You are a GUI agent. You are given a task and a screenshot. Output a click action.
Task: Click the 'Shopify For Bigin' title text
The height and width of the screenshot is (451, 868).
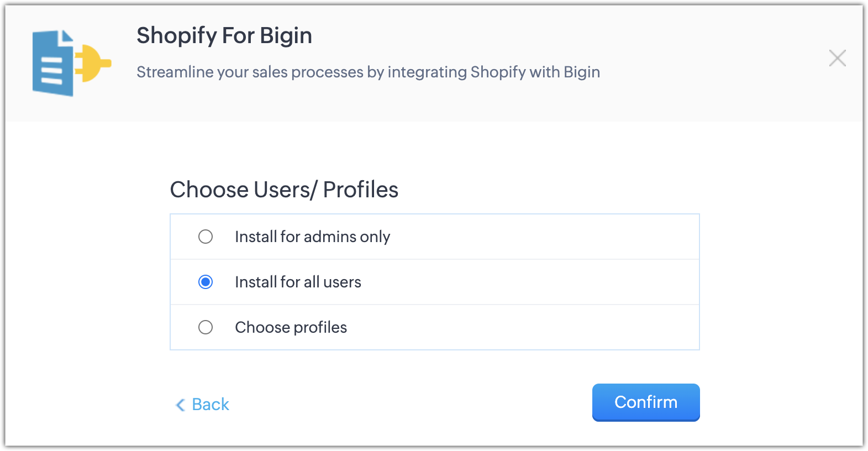224,35
